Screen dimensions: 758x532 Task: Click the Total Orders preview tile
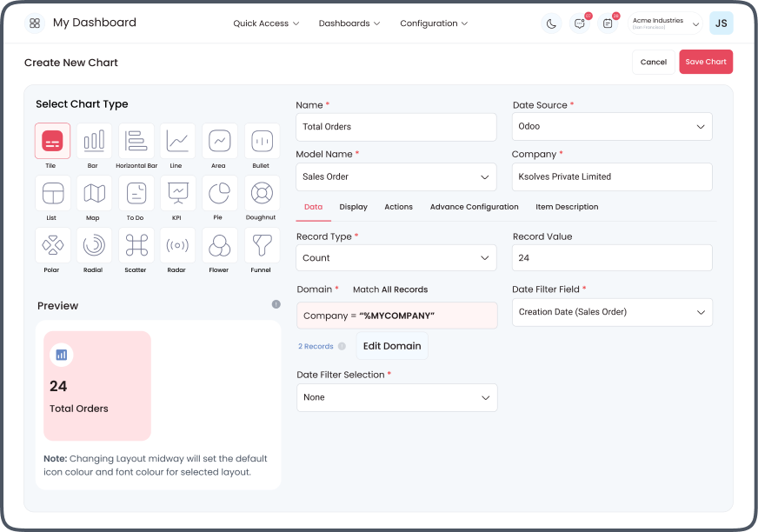click(97, 386)
